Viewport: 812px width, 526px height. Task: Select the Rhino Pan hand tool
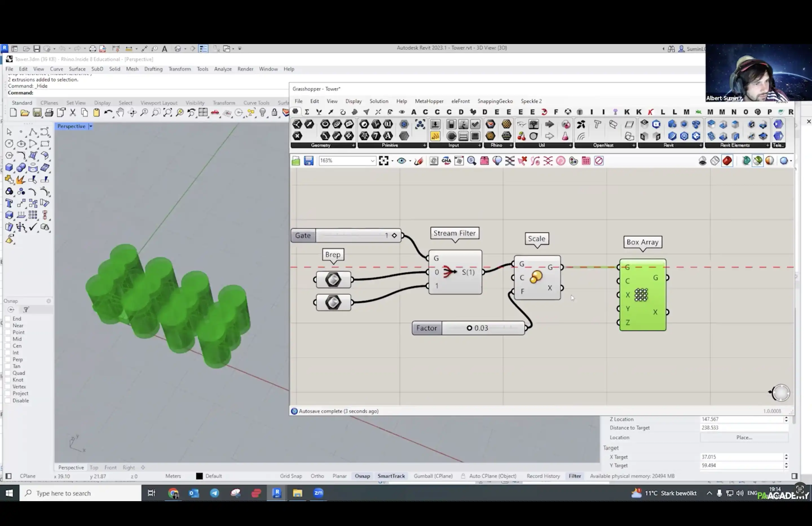pos(120,112)
